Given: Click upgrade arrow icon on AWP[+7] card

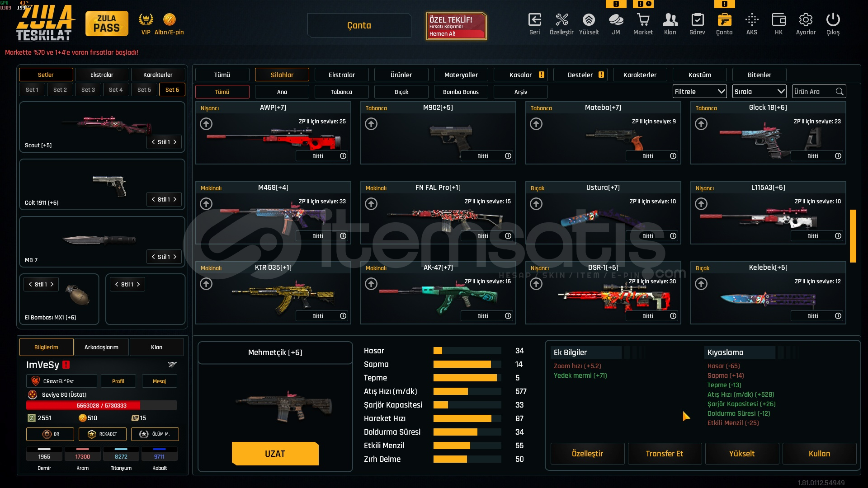Looking at the screenshot, I should pos(206,124).
